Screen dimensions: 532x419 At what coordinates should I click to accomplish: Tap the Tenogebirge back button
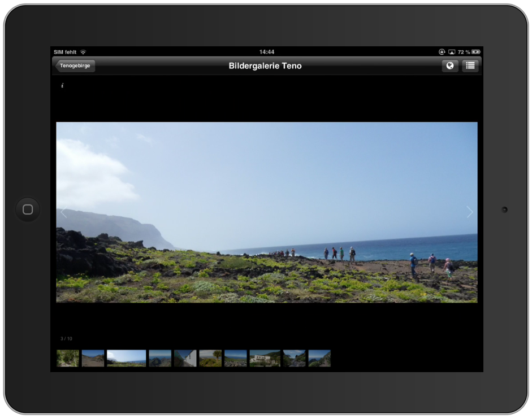[75, 66]
